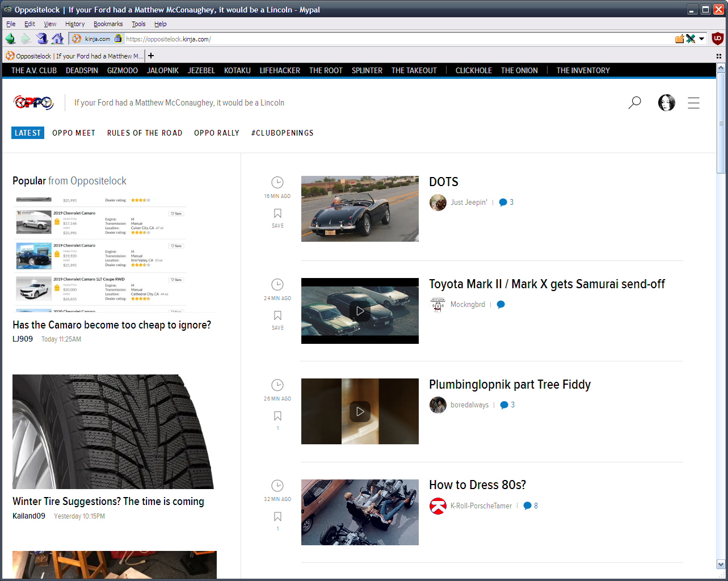Click boredalways author avatar
This screenshot has height=581, width=728.
click(437, 405)
